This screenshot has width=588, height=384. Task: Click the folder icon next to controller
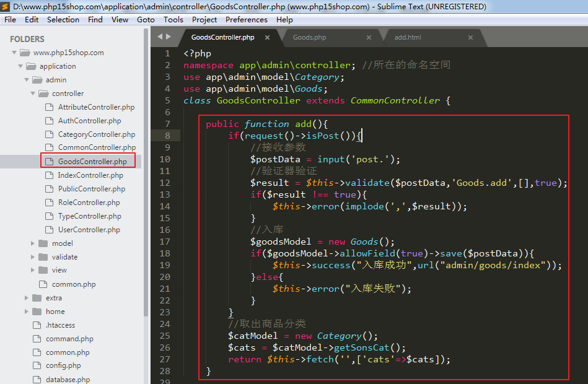43,94
